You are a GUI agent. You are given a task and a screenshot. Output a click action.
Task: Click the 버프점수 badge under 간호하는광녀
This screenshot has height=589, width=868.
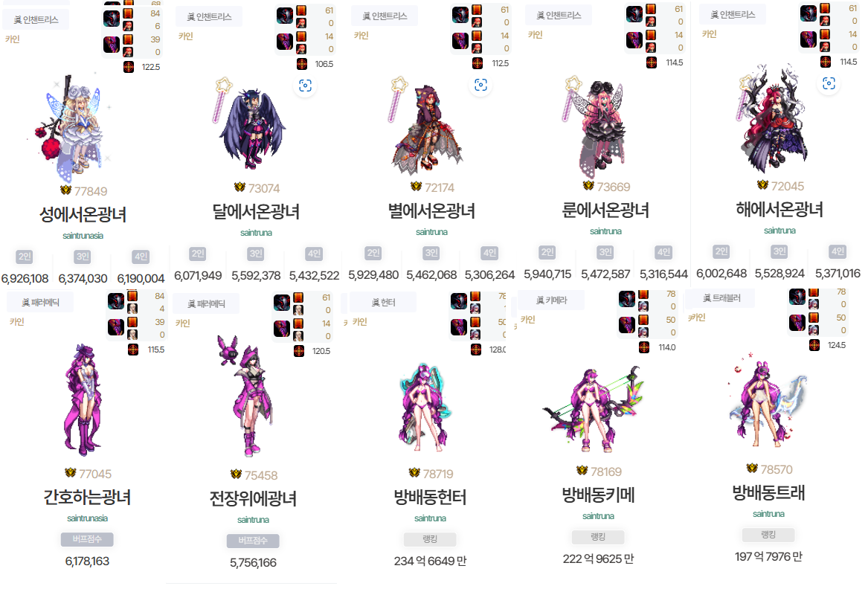pos(87,539)
